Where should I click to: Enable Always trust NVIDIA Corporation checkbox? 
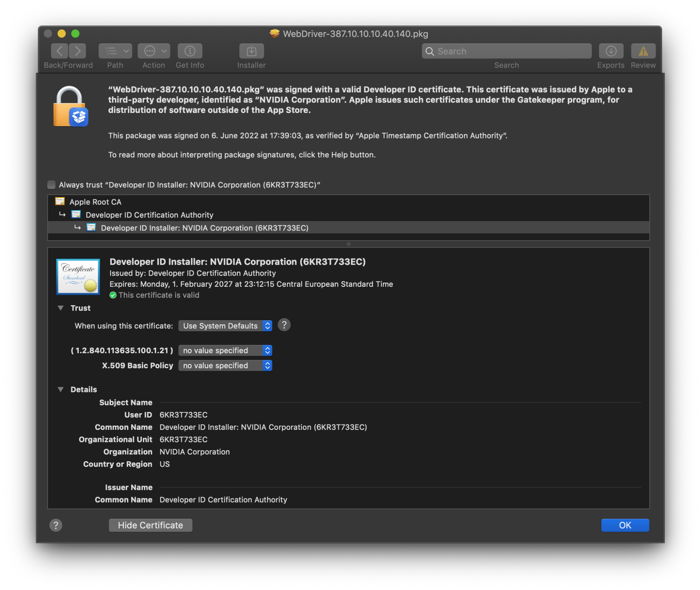tap(51, 185)
